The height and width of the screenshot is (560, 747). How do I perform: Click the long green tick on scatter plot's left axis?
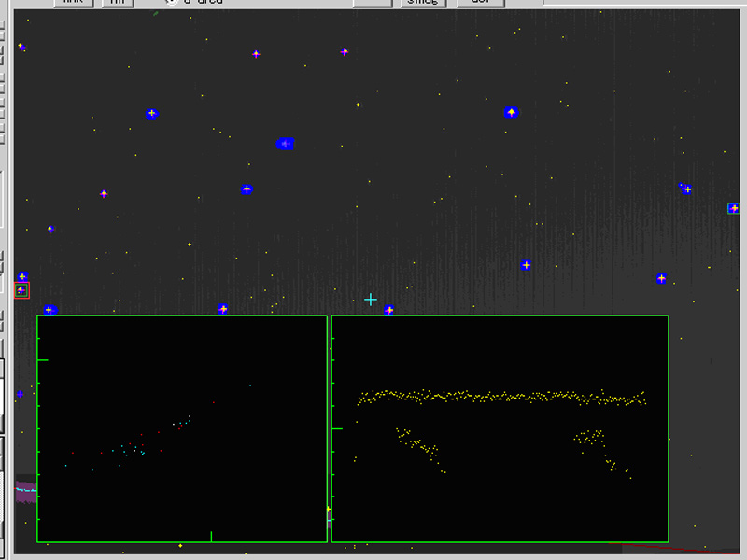[x=42, y=359]
